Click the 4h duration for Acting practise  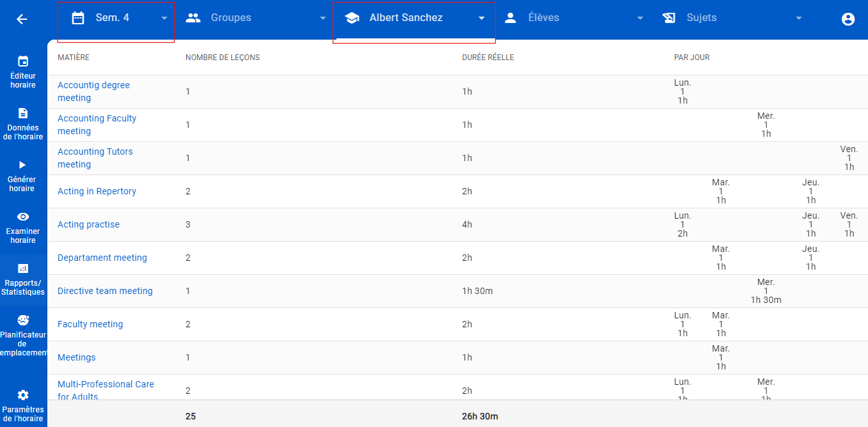pyautogui.click(x=467, y=224)
